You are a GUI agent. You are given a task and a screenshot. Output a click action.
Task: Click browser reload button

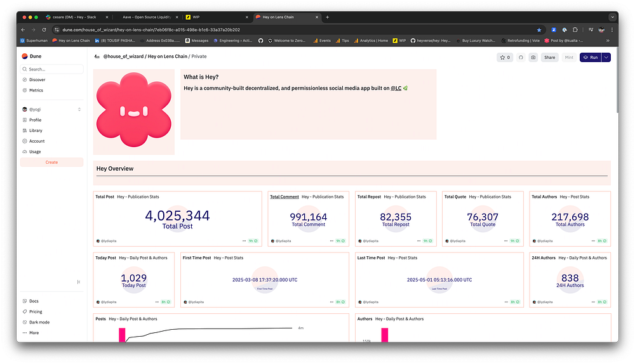pyautogui.click(x=44, y=30)
